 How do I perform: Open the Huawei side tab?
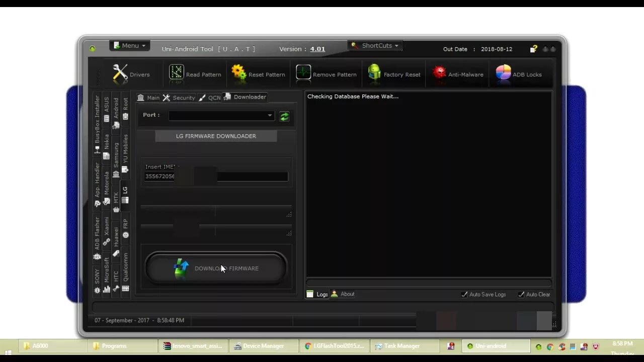116,241
